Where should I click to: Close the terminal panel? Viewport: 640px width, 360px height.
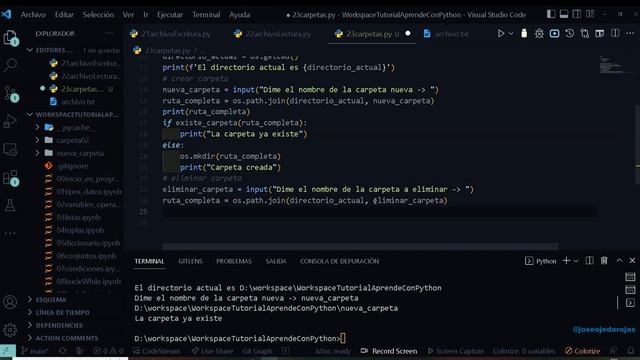coord(632,260)
